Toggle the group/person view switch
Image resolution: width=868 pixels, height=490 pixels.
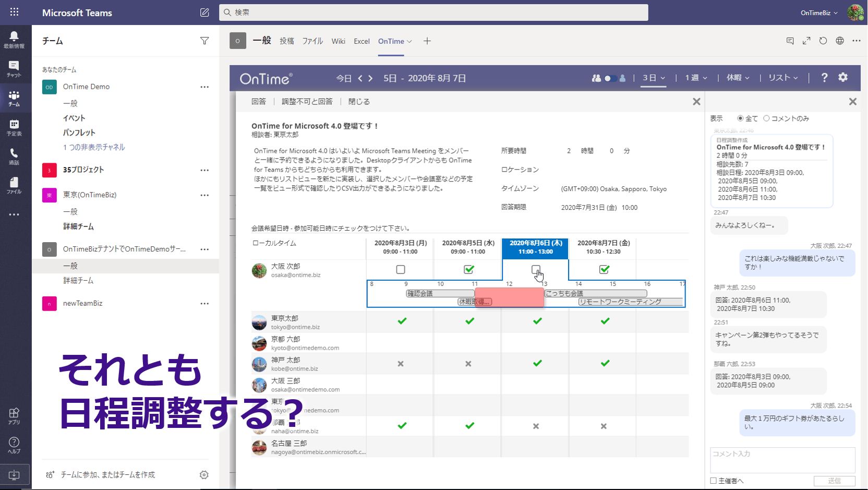coord(609,78)
